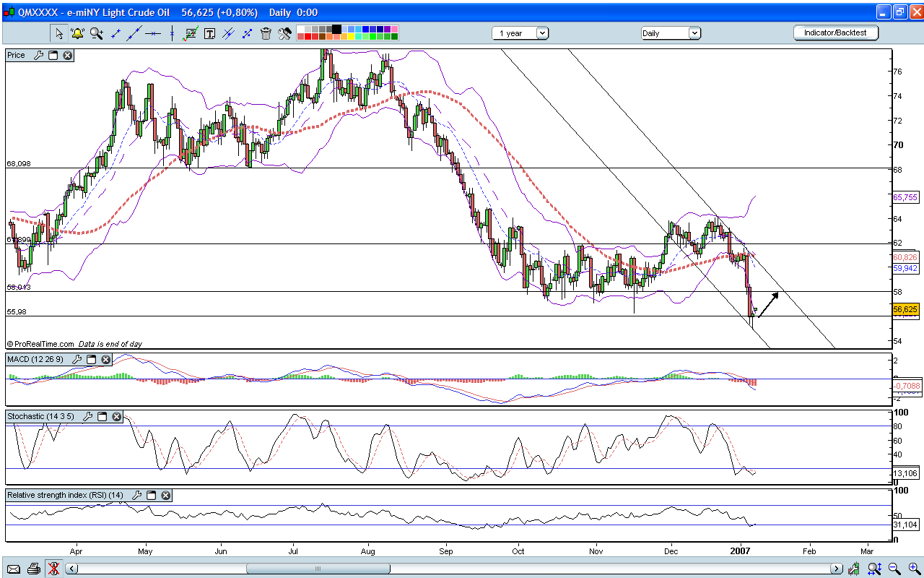Image resolution: width=924 pixels, height=578 pixels.
Task: Click the 59,942 price label
Action: 905,268
